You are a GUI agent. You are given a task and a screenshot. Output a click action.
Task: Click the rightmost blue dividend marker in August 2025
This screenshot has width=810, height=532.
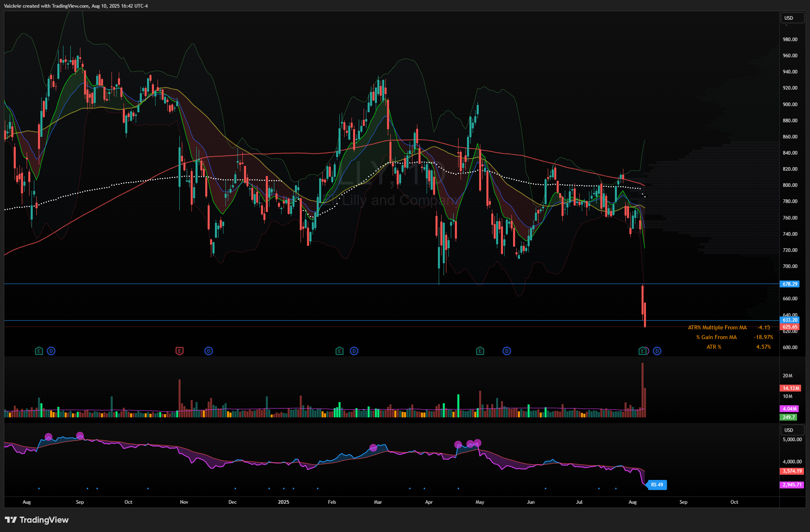657,351
